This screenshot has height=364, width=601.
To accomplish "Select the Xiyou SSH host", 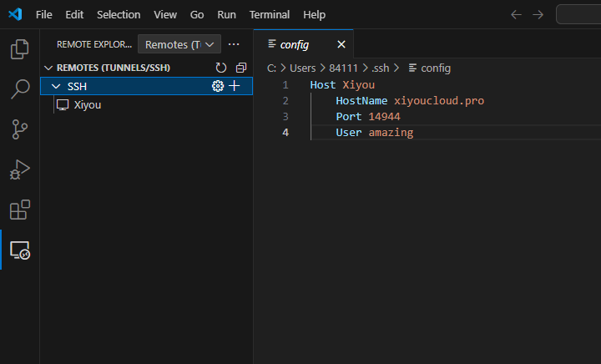I will [87, 105].
